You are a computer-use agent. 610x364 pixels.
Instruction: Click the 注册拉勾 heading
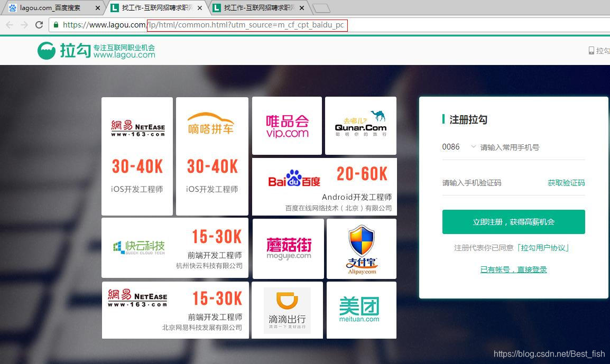[468, 119]
